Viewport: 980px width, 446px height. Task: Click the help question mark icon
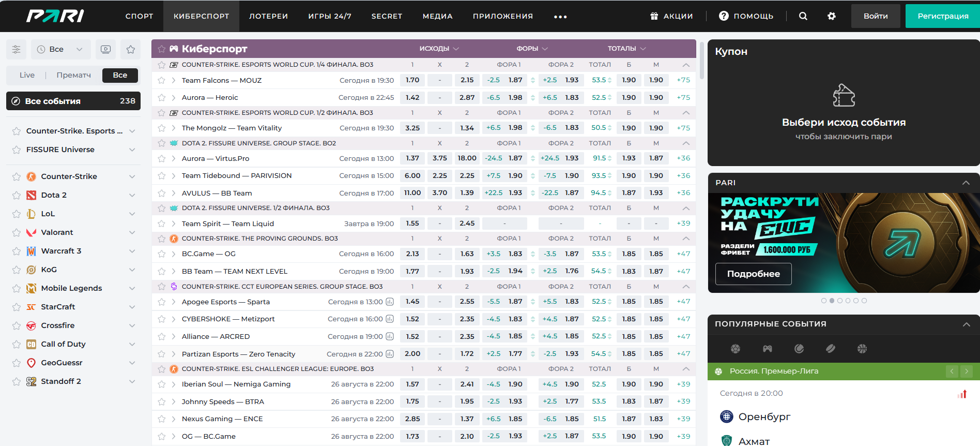click(724, 16)
